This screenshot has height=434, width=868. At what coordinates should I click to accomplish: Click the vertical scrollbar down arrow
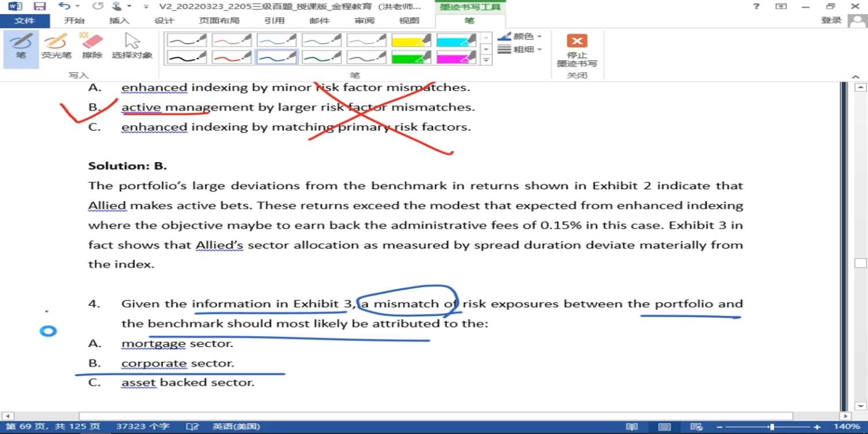click(x=860, y=406)
